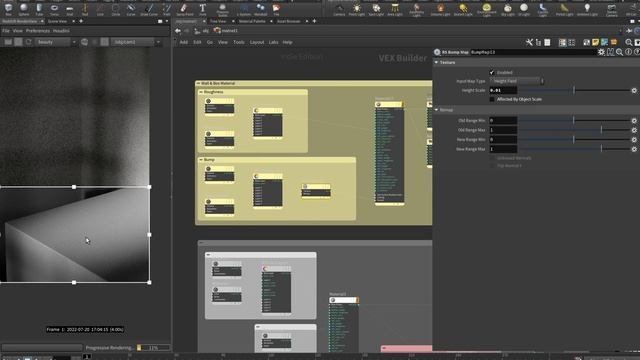Open the Input Map Type dropdown
The width and height of the screenshot is (640, 360).
(x=517, y=81)
